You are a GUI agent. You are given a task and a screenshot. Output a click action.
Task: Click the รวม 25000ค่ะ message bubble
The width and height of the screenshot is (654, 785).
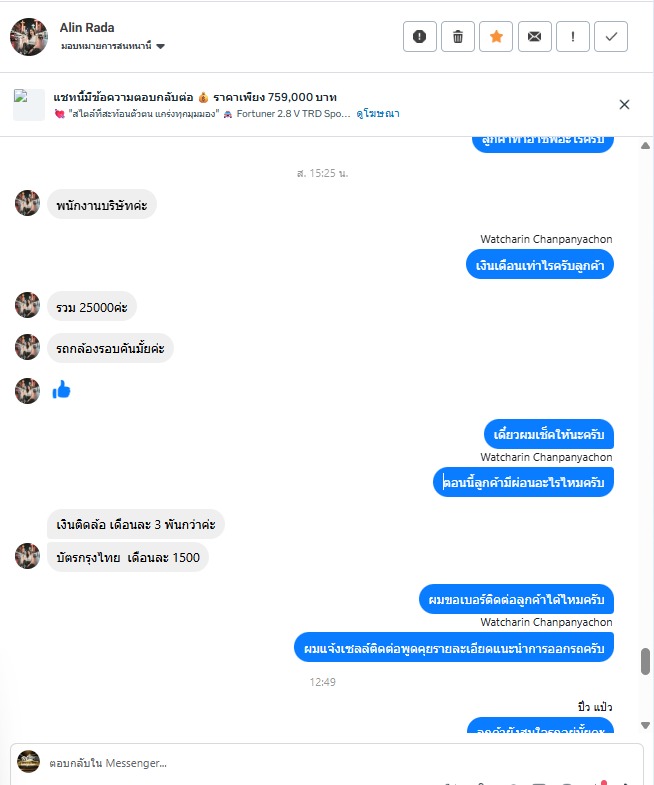(92, 307)
